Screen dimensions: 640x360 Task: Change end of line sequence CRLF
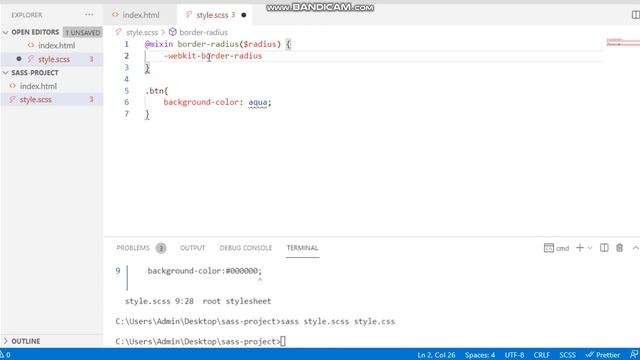coord(542,355)
